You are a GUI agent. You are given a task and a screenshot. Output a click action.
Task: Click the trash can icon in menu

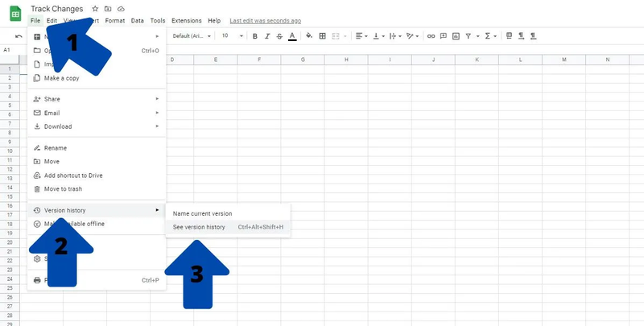[37, 189]
